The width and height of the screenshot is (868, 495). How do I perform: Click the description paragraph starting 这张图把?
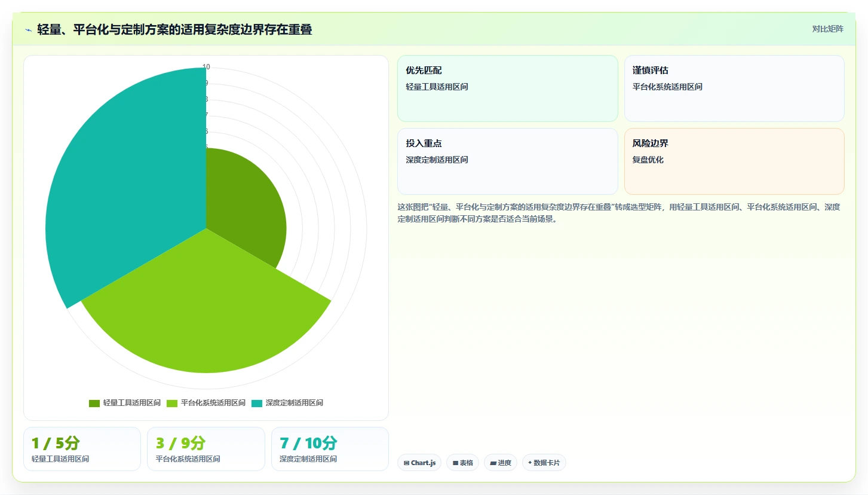click(x=619, y=213)
